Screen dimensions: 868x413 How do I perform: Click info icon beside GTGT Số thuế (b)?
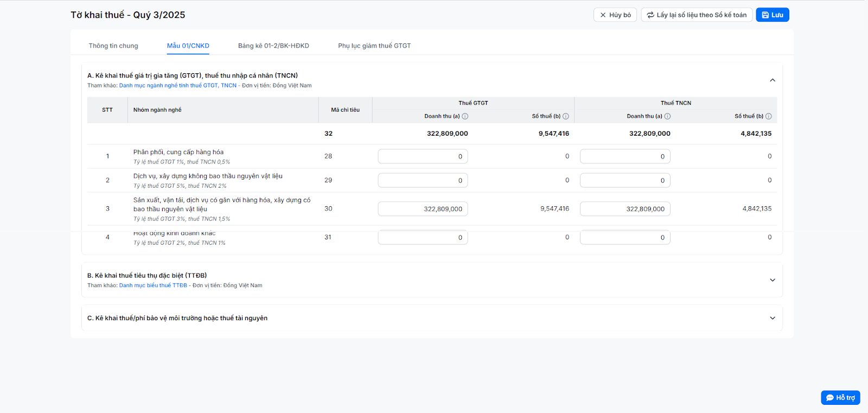tap(566, 116)
